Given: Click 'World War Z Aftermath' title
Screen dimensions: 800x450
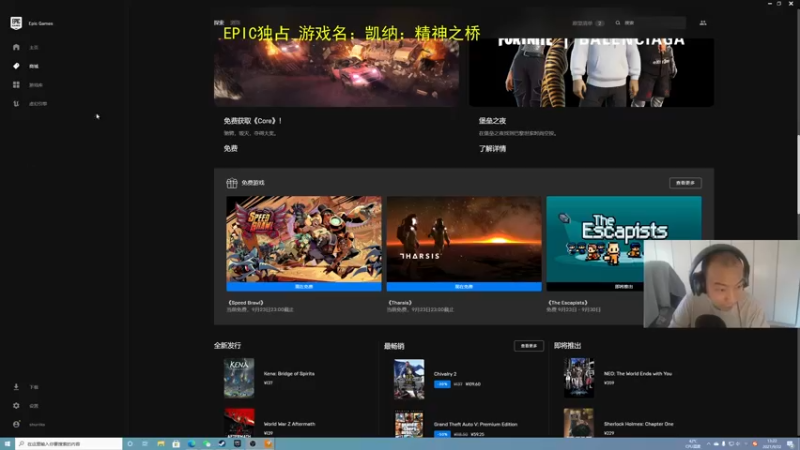Looking at the screenshot, I should pyautogui.click(x=289, y=424).
